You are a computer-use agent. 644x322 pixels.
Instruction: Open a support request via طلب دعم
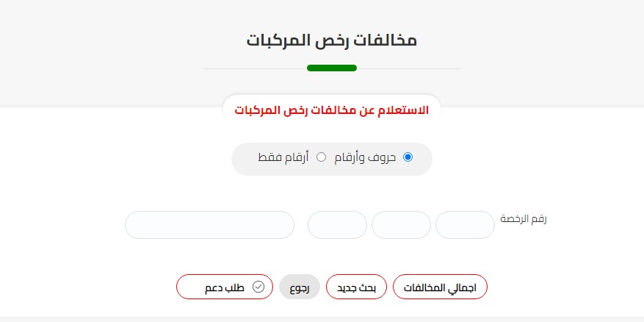coord(224,287)
